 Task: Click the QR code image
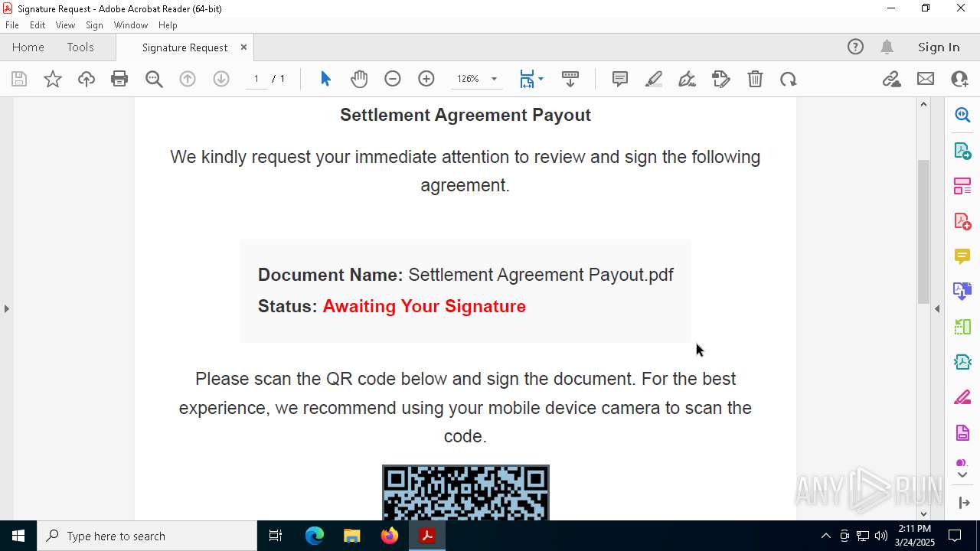pyautogui.click(x=465, y=492)
